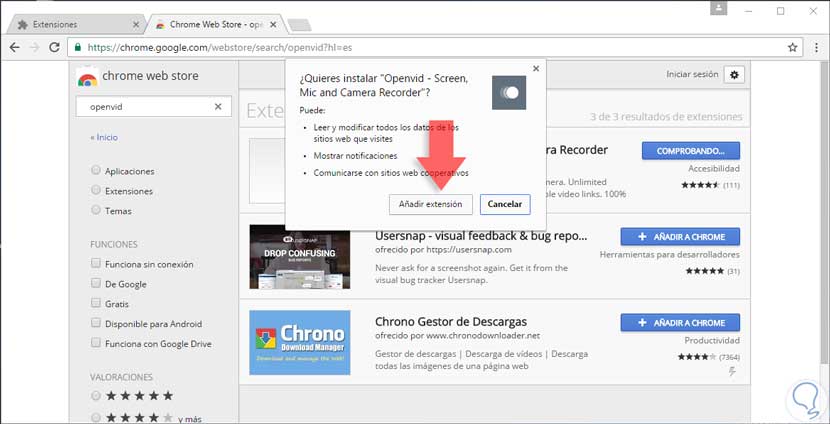Check the Gratis filter
Image resolution: width=830 pixels, height=424 pixels.
pos(96,303)
